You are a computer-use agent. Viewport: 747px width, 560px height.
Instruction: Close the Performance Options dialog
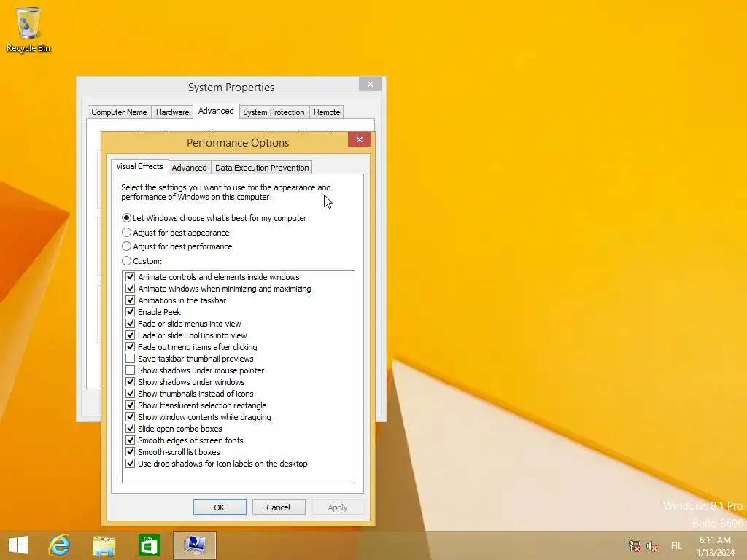tap(359, 139)
